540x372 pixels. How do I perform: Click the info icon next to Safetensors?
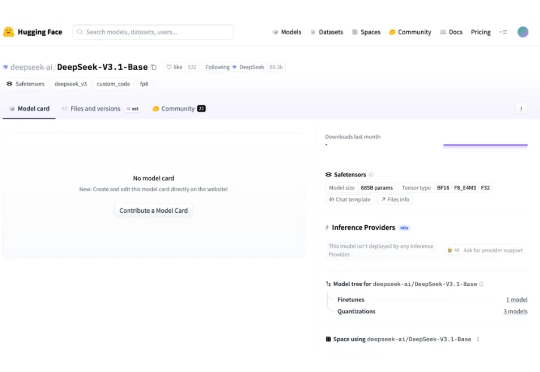(x=371, y=175)
